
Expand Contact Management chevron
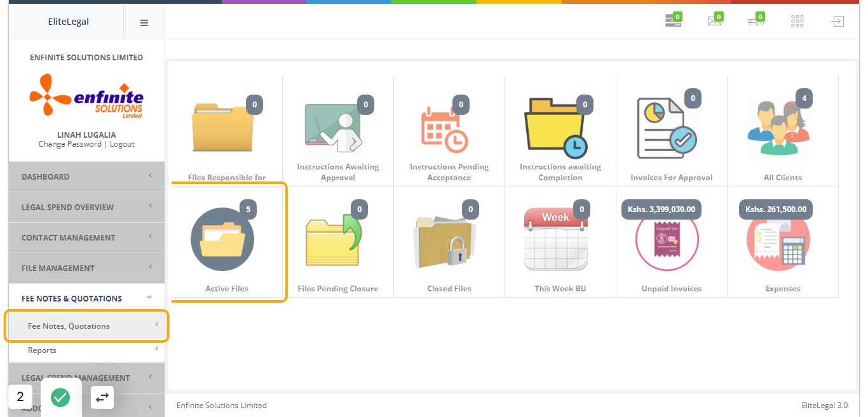tap(151, 236)
